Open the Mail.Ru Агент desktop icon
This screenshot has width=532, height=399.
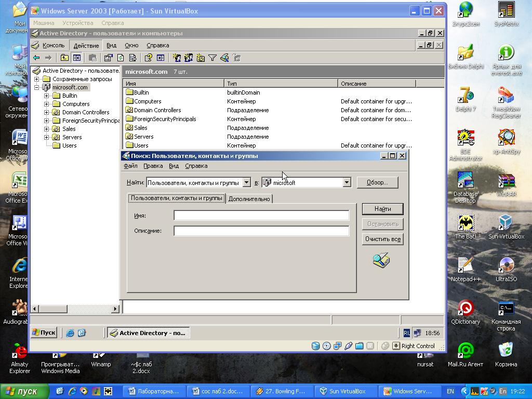coord(465,354)
